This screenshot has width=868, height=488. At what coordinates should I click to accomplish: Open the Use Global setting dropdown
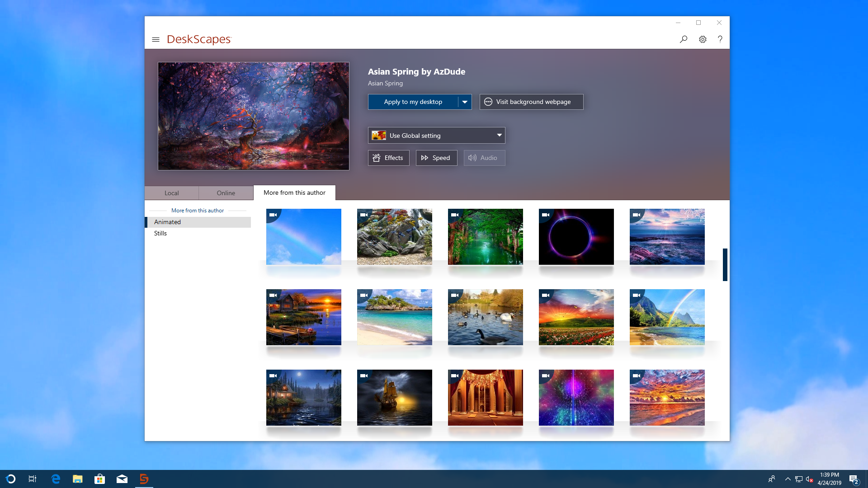coord(436,136)
